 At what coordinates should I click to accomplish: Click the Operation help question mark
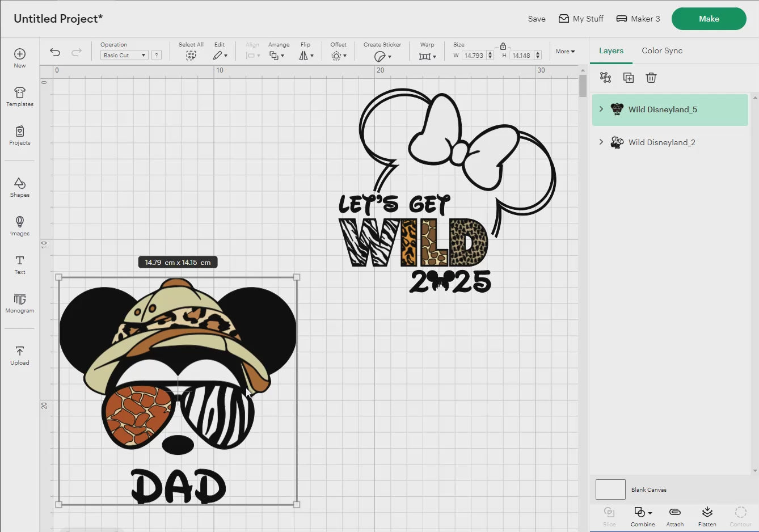coord(157,55)
